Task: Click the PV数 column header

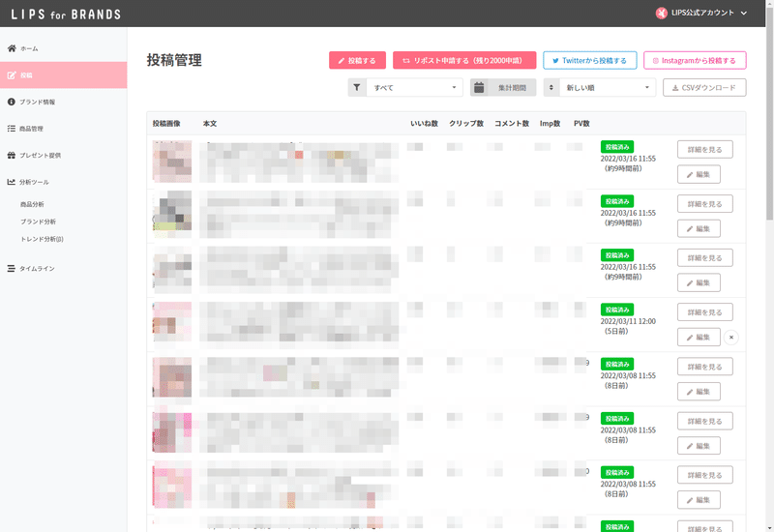Action: [x=581, y=124]
